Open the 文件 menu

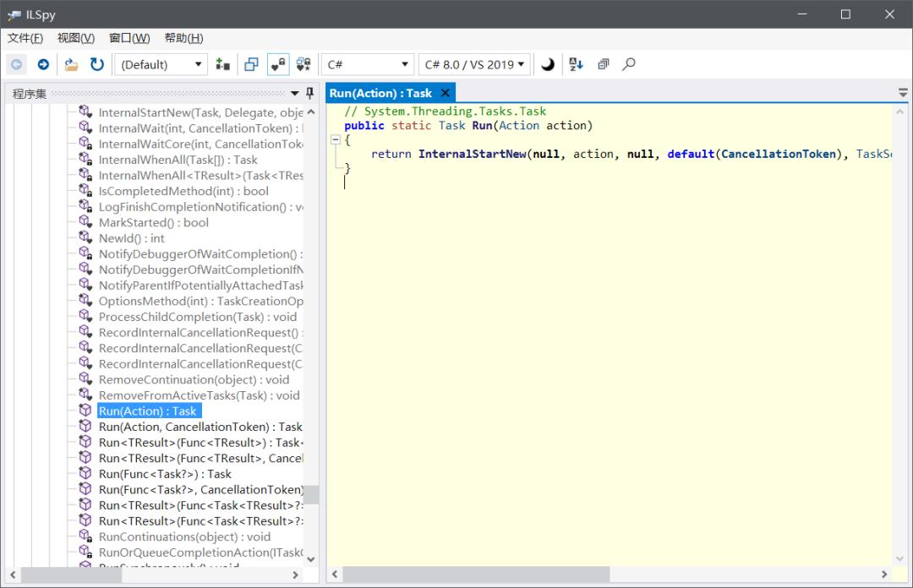25,37
